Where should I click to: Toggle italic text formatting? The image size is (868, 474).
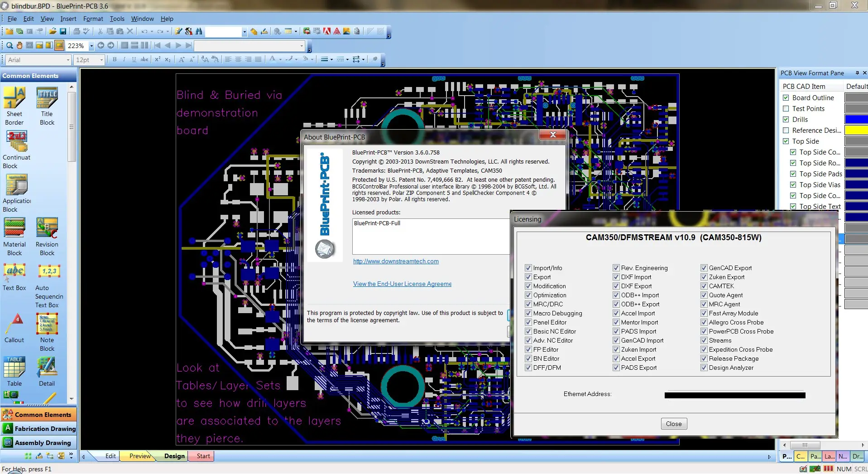[x=124, y=59]
